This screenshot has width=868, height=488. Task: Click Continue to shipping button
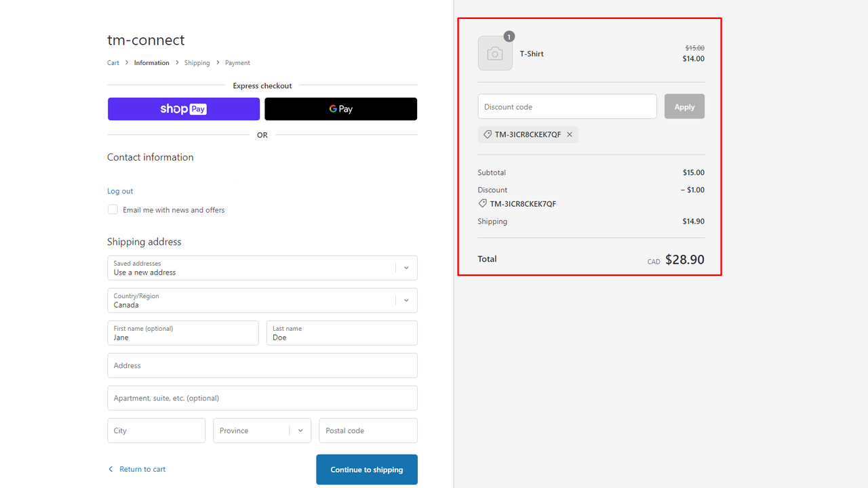point(367,469)
